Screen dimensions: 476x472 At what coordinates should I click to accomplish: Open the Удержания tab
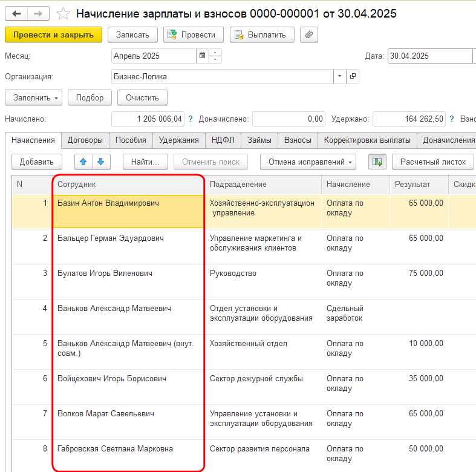(179, 140)
